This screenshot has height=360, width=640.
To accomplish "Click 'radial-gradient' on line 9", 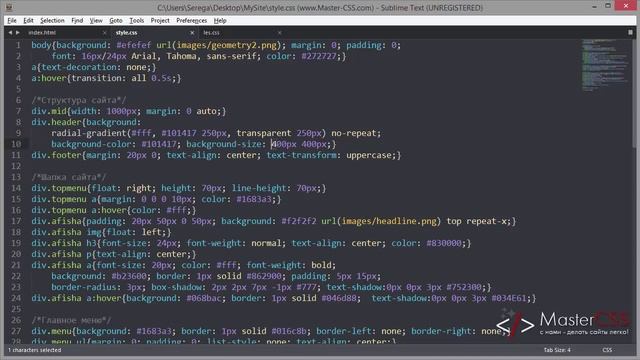I will tap(89, 133).
